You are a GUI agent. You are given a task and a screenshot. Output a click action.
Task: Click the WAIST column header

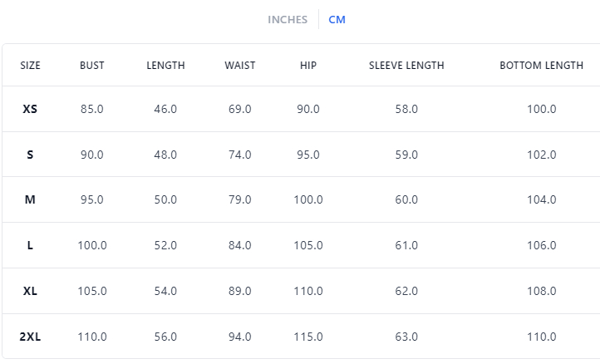pyautogui.click(x=239, y=66)
